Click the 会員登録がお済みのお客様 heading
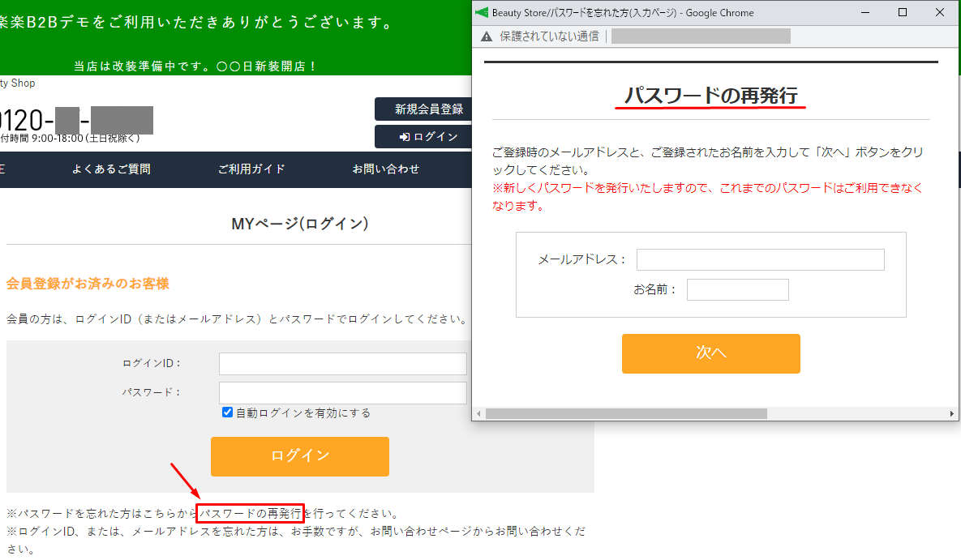This screenshot has height=560, width=961. tap(88, 284)
